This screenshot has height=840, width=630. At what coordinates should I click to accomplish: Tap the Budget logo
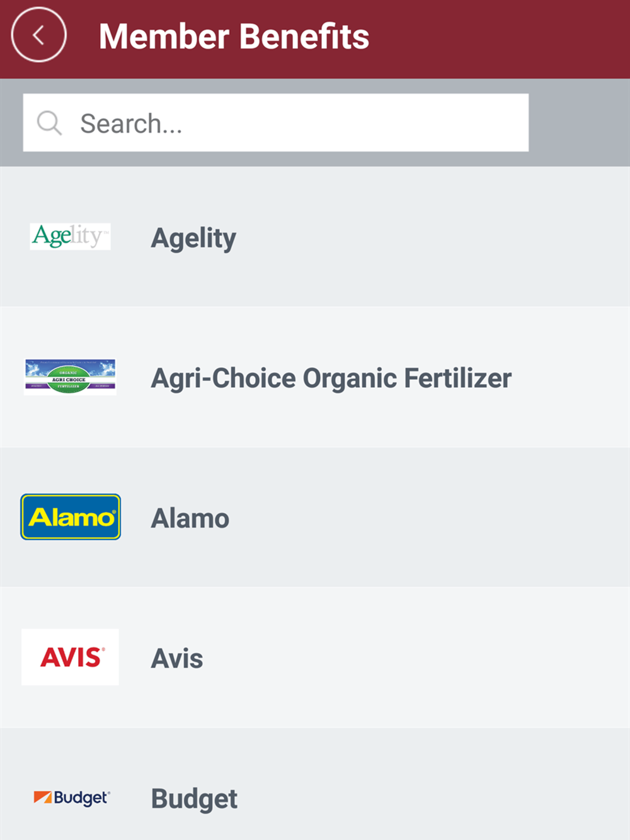point(71,798)
